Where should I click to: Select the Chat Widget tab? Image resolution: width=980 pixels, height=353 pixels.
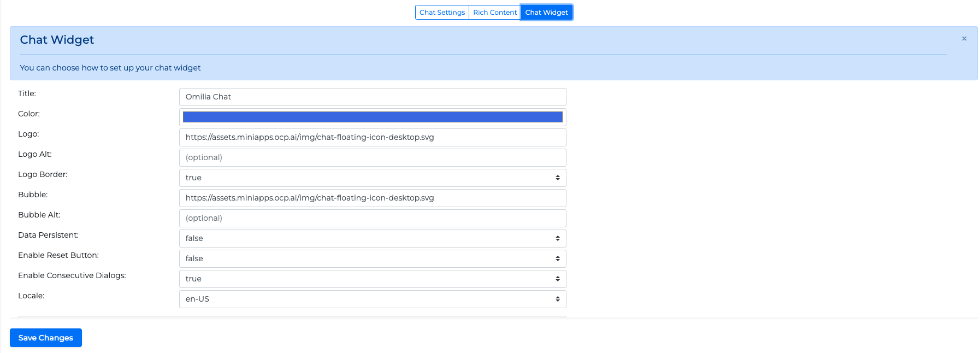[546, 13]
